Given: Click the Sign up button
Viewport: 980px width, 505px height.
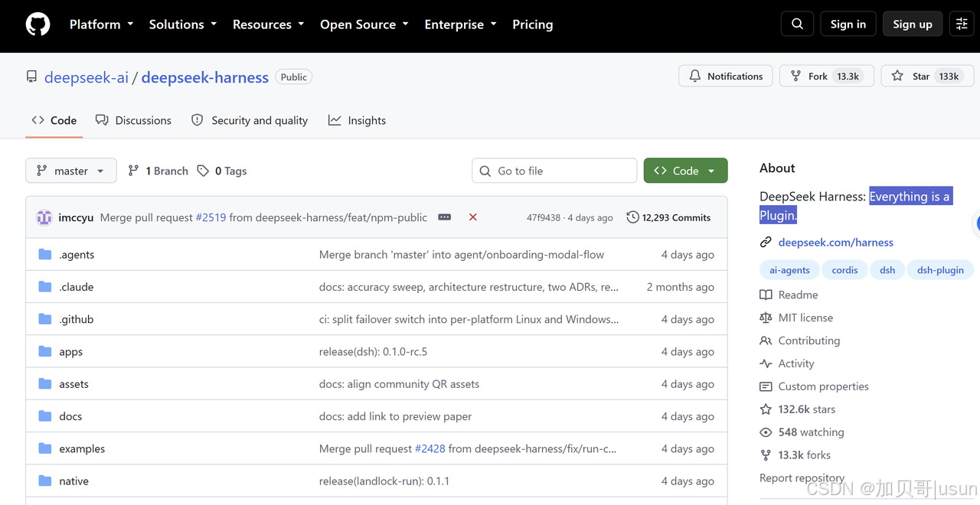Looking at the screenshot, I should coord(913,24).
